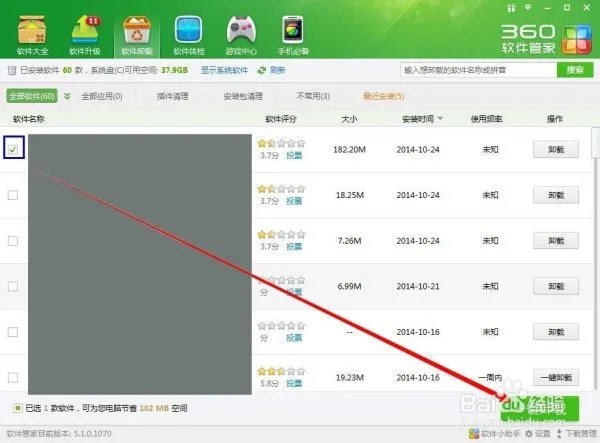Open the 安装包清理 tab
The width and height of the screenshot is (600, 443).
243,96
